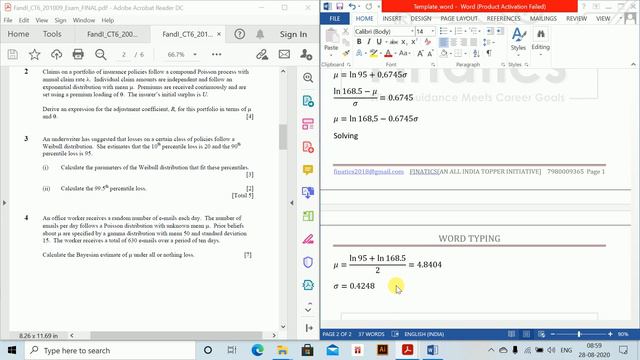640x360 pixels.
Task: Send the PDF by email
Action: (284, 54)
